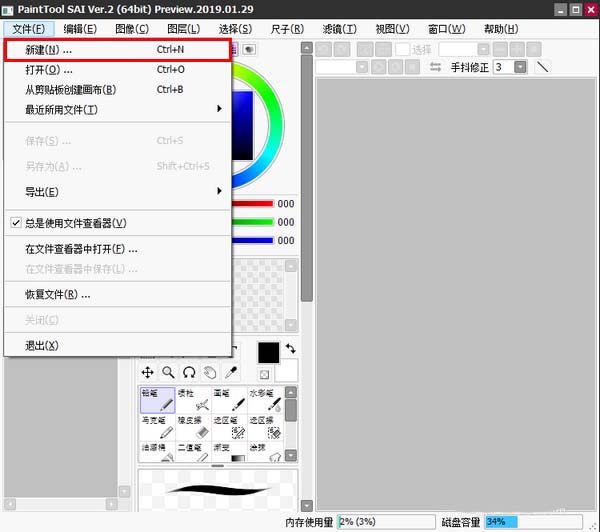Click the white background color swatch

click(x=287, y=370)
